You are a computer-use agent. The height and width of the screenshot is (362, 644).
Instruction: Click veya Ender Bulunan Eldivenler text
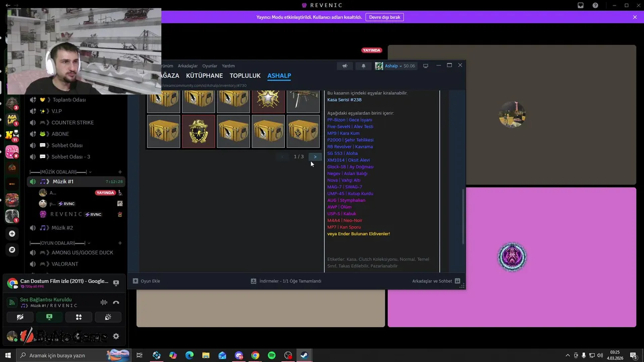(358, 234)
